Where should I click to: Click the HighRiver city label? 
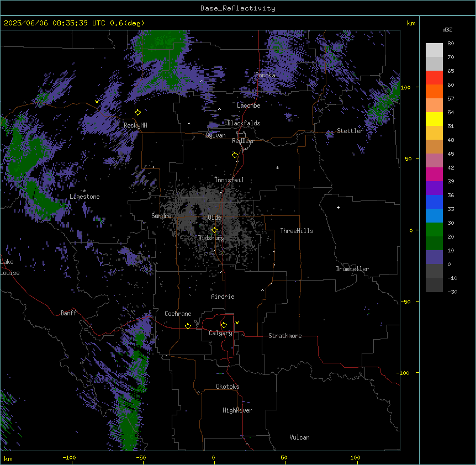pos(237,410)
